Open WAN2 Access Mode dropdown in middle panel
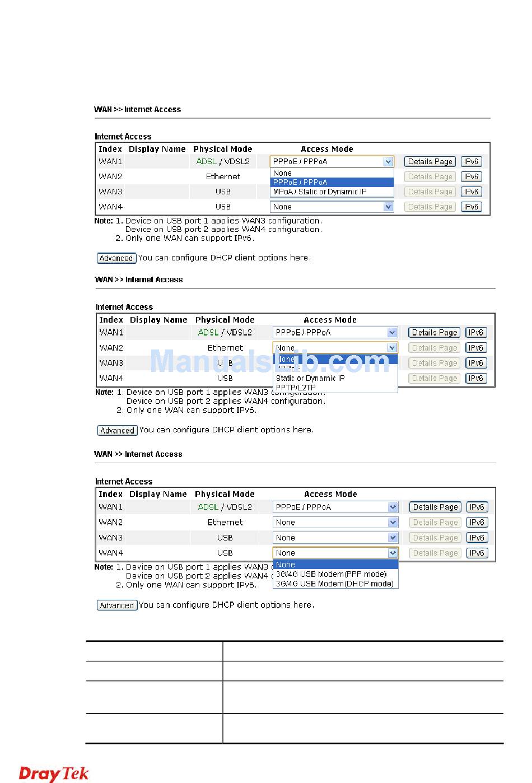 335,348
